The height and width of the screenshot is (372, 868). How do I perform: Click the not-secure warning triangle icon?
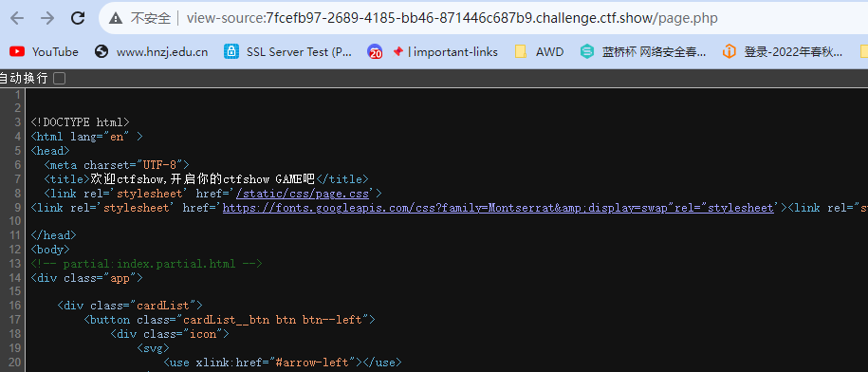pyautogui.click(x=116, y=18)
